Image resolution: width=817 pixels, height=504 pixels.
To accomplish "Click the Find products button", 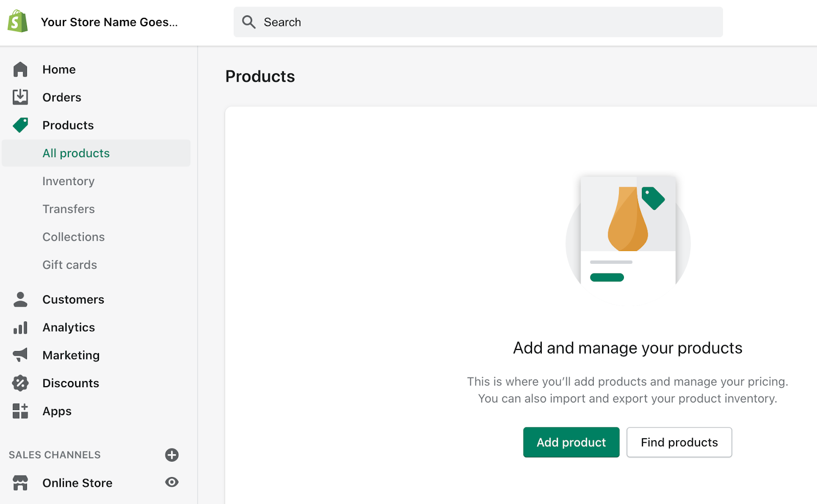I will coord(679,442).
